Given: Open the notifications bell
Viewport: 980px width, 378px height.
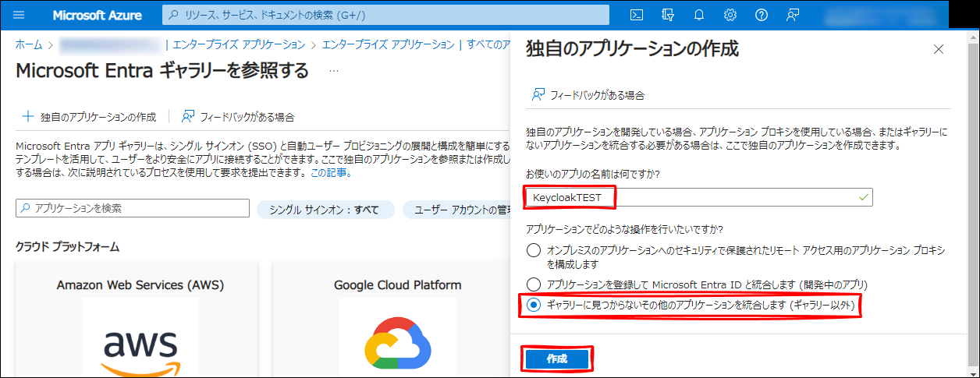Looking at the screenshot, I should click(x=699, y=15).
